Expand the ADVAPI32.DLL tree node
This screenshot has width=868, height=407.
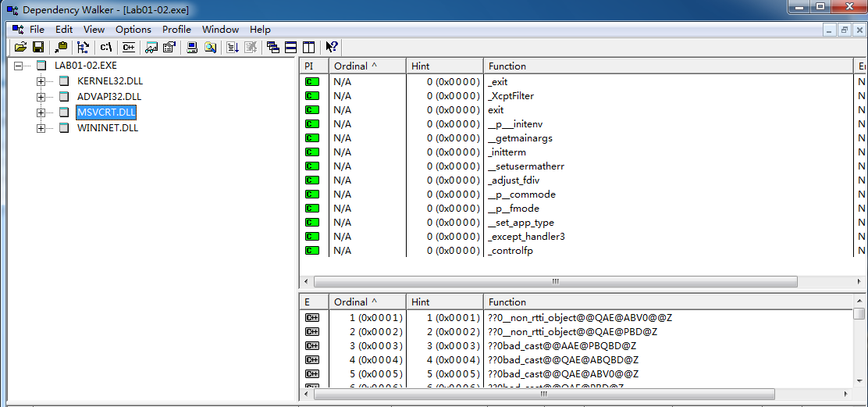(41, 97)
